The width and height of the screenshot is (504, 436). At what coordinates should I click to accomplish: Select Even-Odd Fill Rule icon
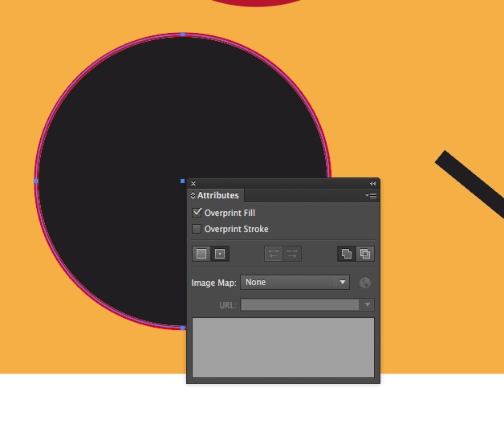365,254
